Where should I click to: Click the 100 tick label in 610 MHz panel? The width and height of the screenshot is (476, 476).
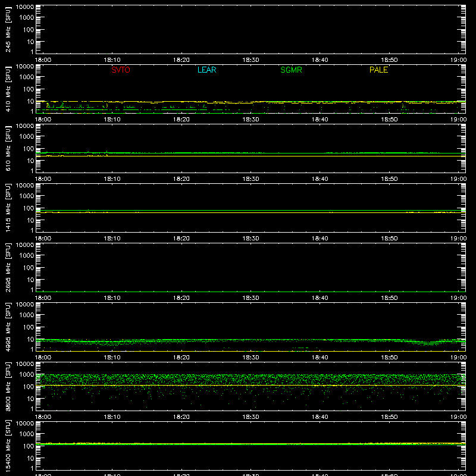point(29,149)
